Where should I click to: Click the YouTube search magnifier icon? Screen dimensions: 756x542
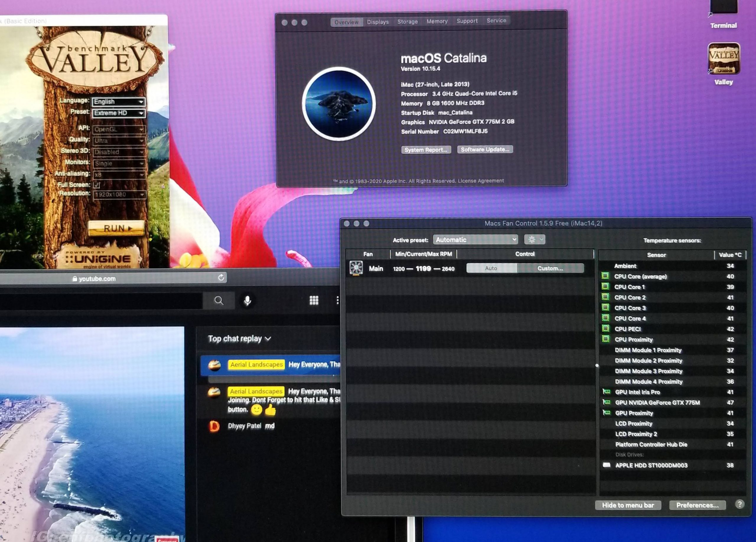coord(219,301)
